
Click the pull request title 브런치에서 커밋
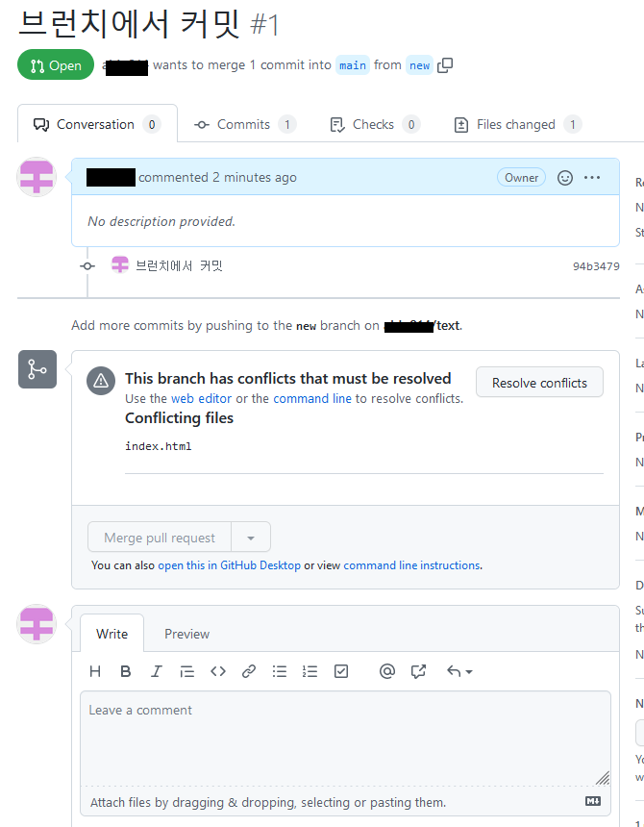pos(129,24)
